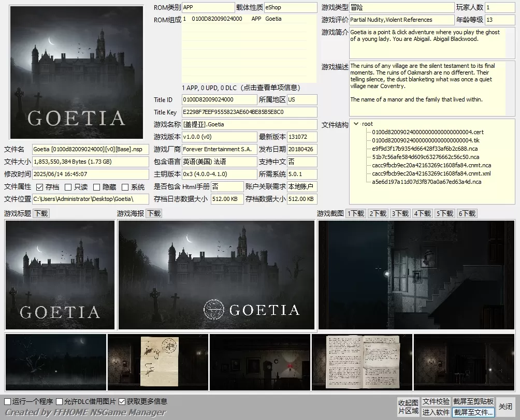Click the 文件校验 button
This screenshot has height=420, width=520.
(x=436, y=401)
